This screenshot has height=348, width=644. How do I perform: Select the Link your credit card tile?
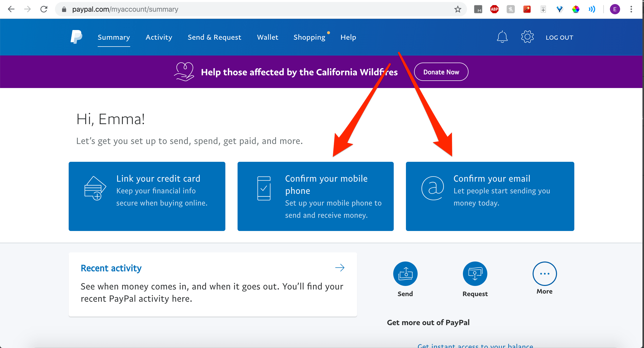(x=147, y=196)
